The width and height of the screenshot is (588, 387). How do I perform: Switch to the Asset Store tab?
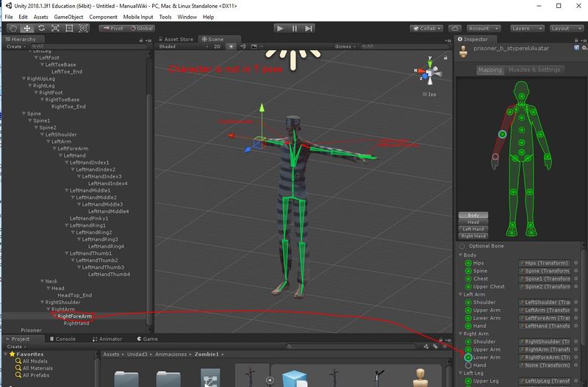pos(176,39)
